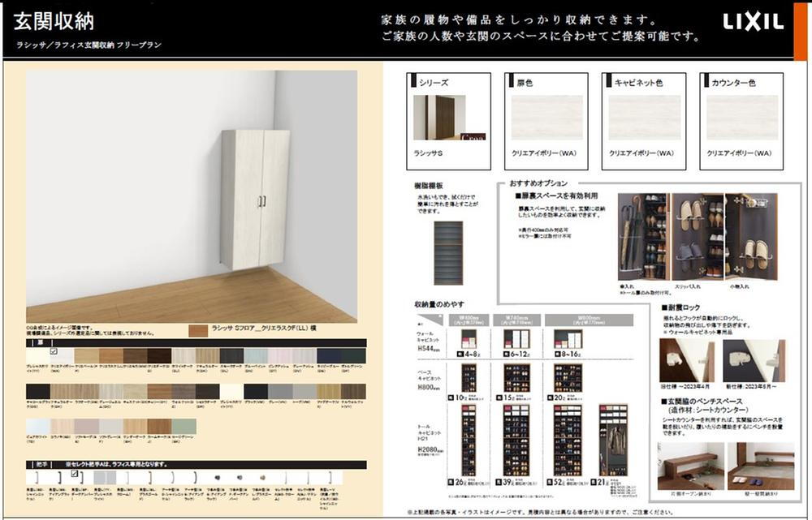The width and height of the screenshot is (812, 520).
Task: Select the 角型L shine nickel handle icon
Action: 37,477
